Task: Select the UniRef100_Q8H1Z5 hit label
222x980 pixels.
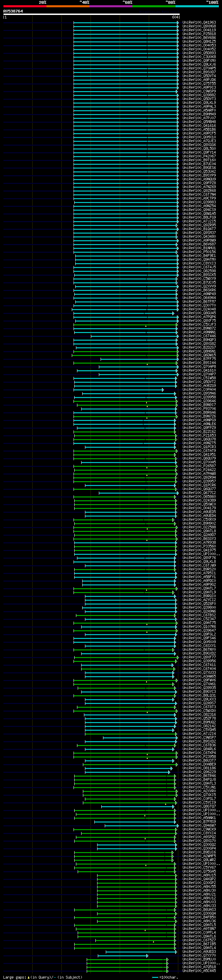Action: tap(199, 41)
